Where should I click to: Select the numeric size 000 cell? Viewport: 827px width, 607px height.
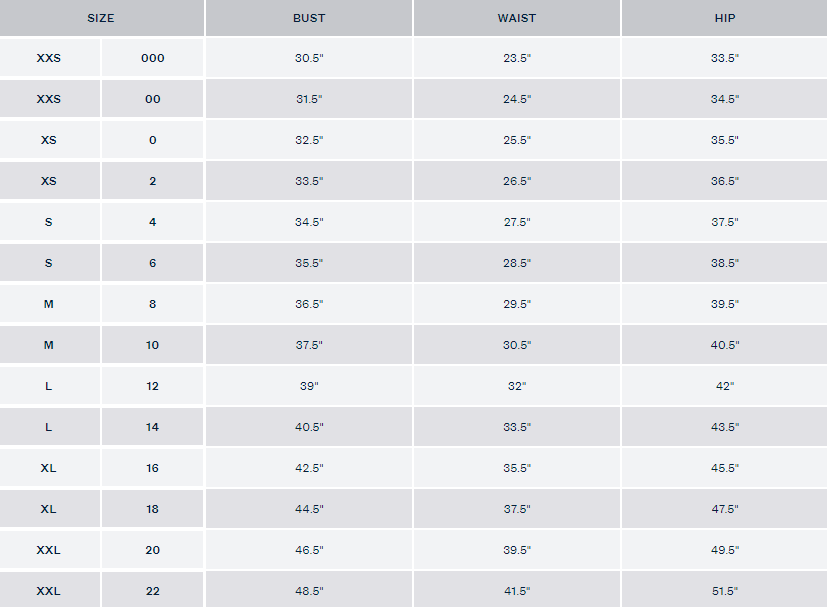(x=153, y=58)
